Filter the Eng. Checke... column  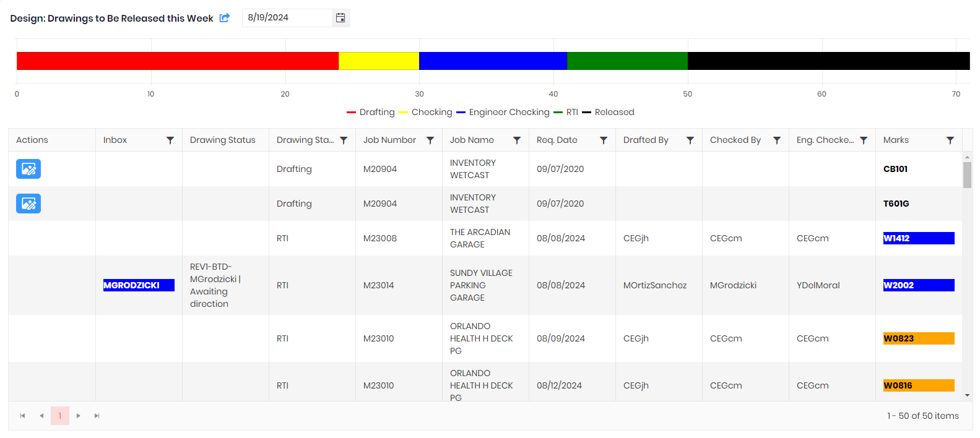[x=864, y=140]
